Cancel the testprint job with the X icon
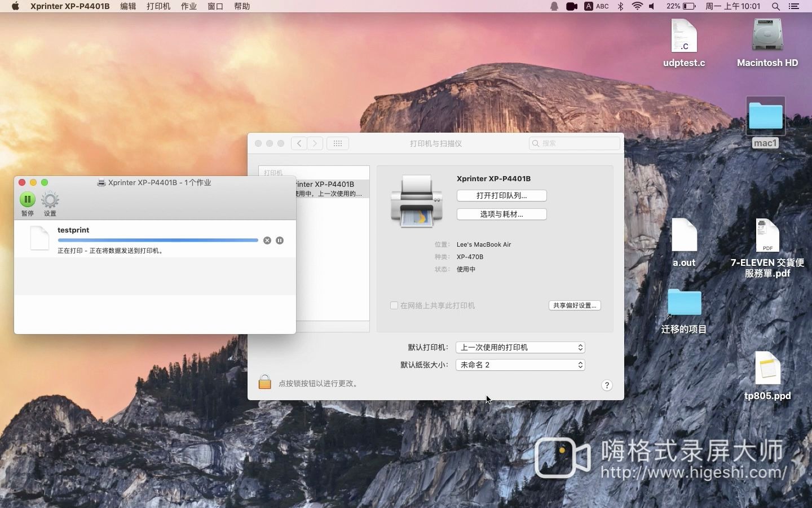Viewport: 812px width, 508px height. (267, 240)
